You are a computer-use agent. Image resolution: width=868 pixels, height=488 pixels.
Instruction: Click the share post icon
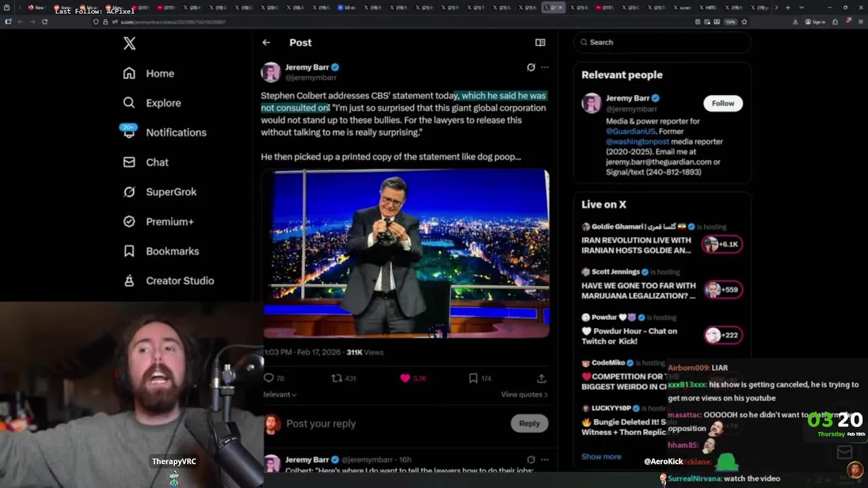click(x=541, y=378)
